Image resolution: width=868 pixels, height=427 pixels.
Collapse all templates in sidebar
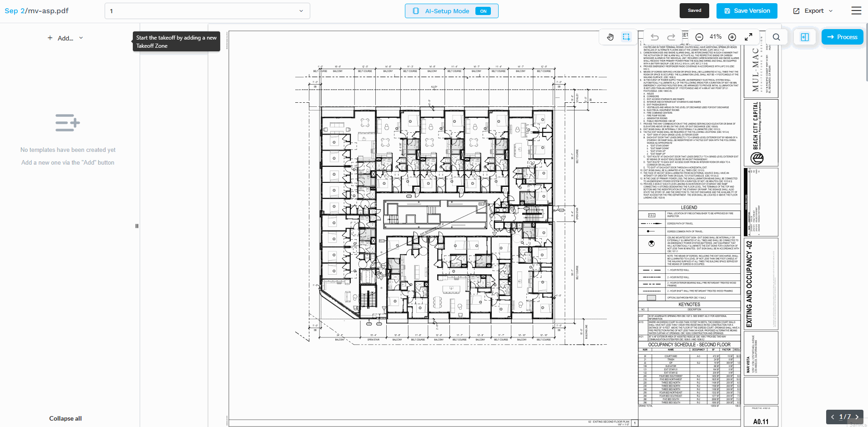66,418
